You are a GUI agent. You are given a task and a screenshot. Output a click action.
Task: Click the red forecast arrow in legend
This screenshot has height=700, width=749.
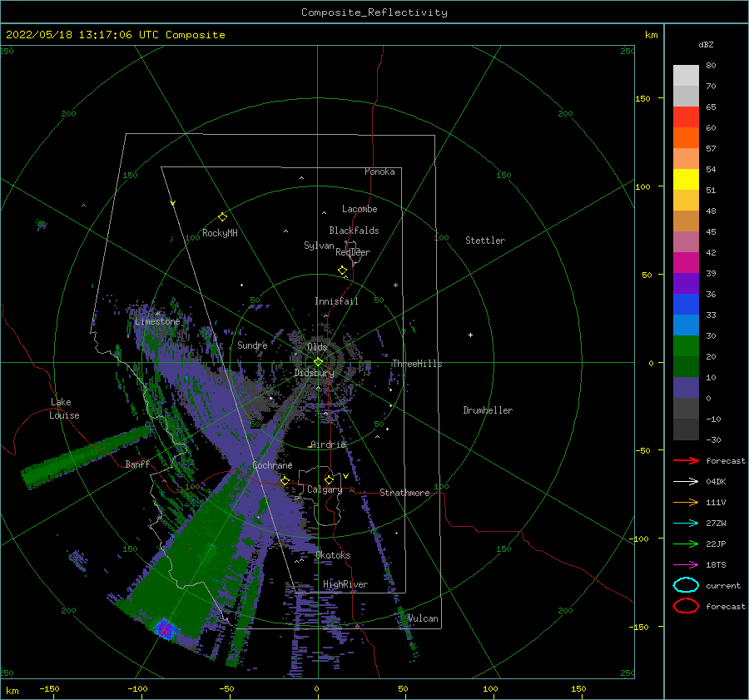686,460
